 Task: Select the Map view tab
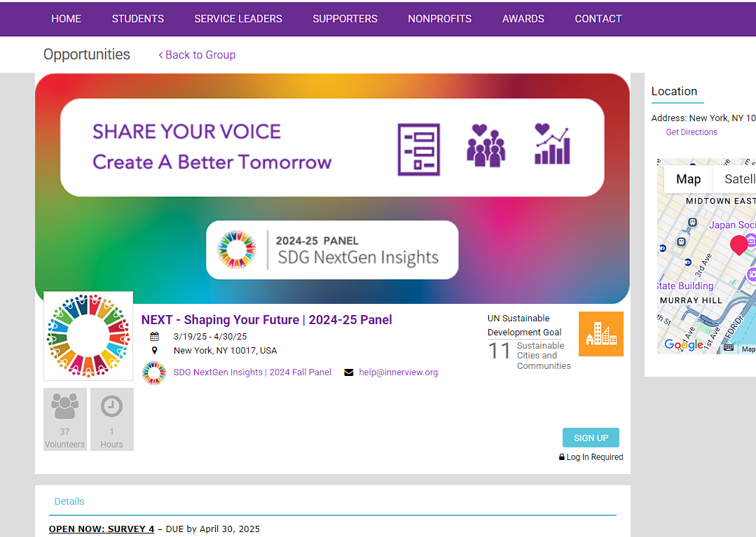688,179
